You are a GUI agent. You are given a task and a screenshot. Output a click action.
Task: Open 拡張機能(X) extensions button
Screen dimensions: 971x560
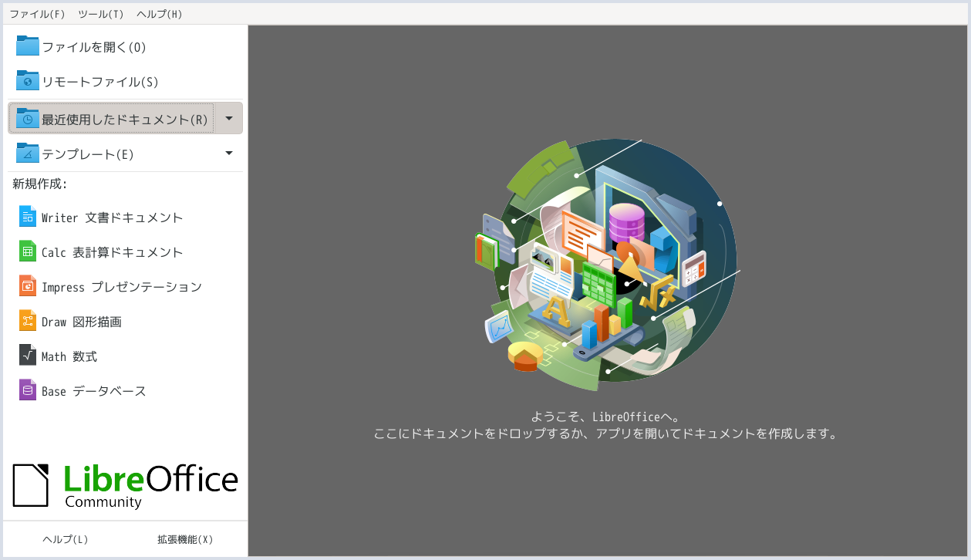[185, 539]
